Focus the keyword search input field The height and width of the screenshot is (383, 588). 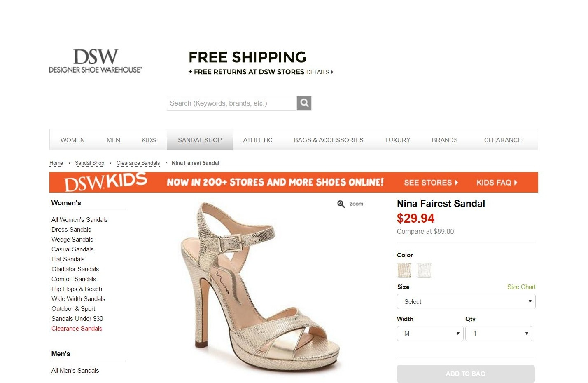232,103
